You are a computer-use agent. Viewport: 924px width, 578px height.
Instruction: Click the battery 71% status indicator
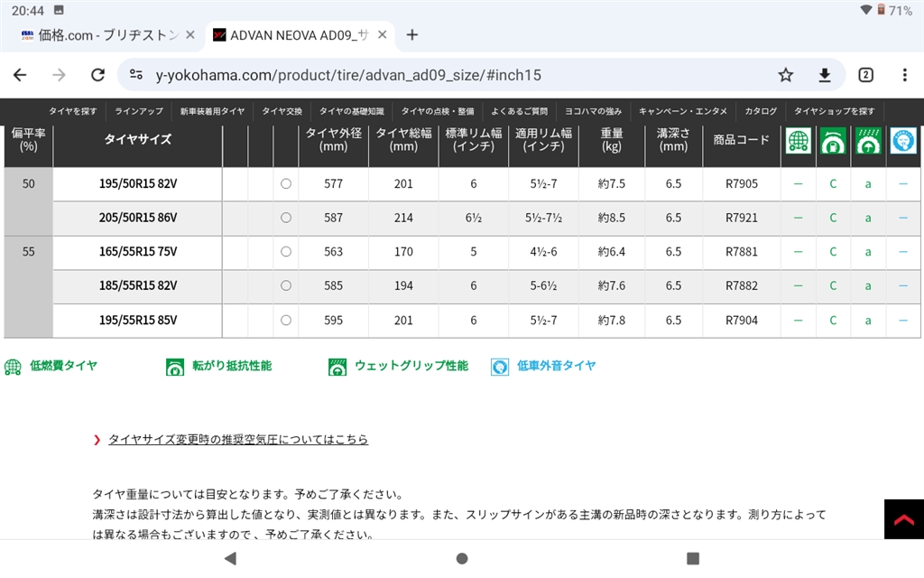(894, 10)
